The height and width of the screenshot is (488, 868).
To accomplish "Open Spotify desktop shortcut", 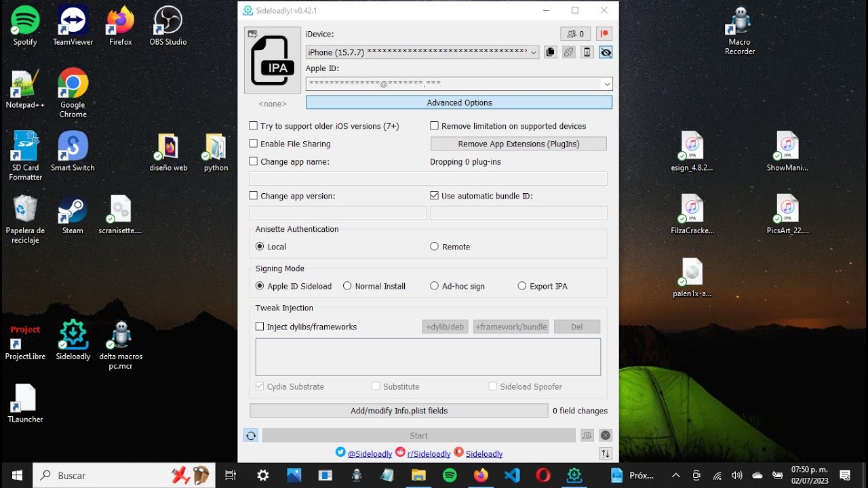I will point(25,26).
